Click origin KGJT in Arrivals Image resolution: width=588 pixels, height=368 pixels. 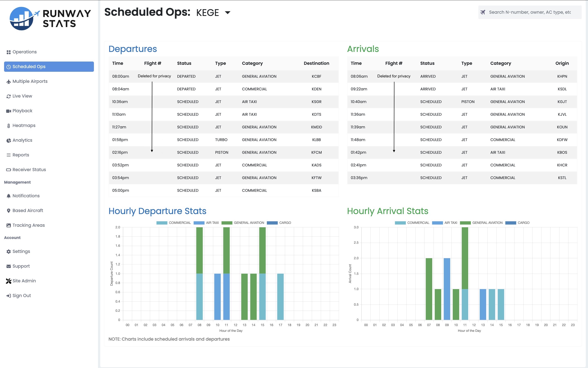[562, 102]
